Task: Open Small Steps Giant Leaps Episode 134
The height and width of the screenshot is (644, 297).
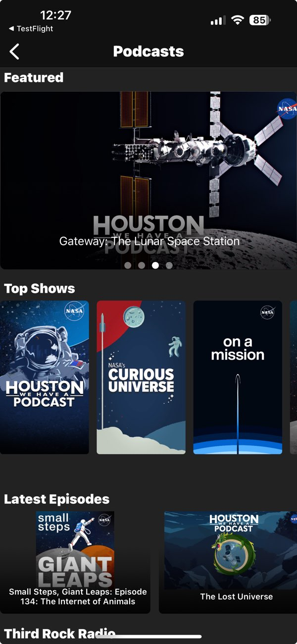Action: coord(75,562)
